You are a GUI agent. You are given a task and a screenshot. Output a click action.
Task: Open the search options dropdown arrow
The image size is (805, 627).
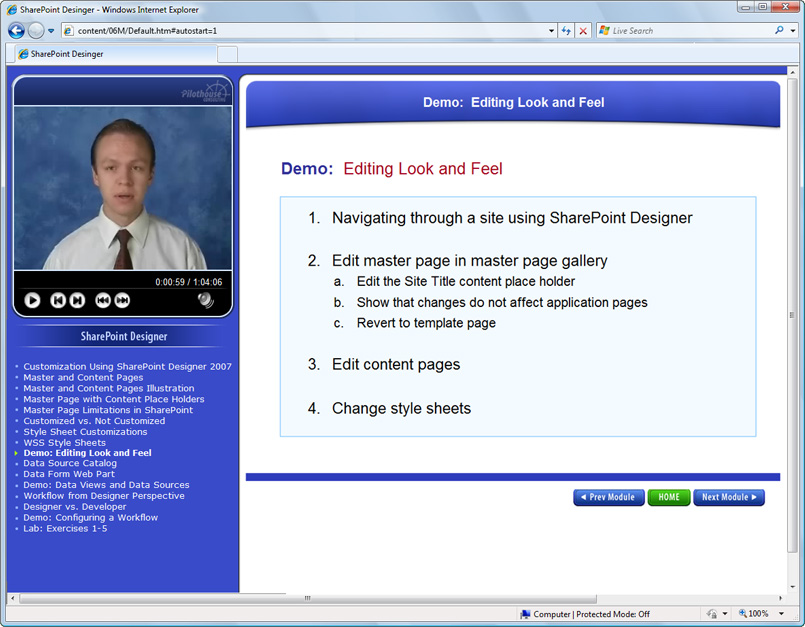(x=793, y=31)
